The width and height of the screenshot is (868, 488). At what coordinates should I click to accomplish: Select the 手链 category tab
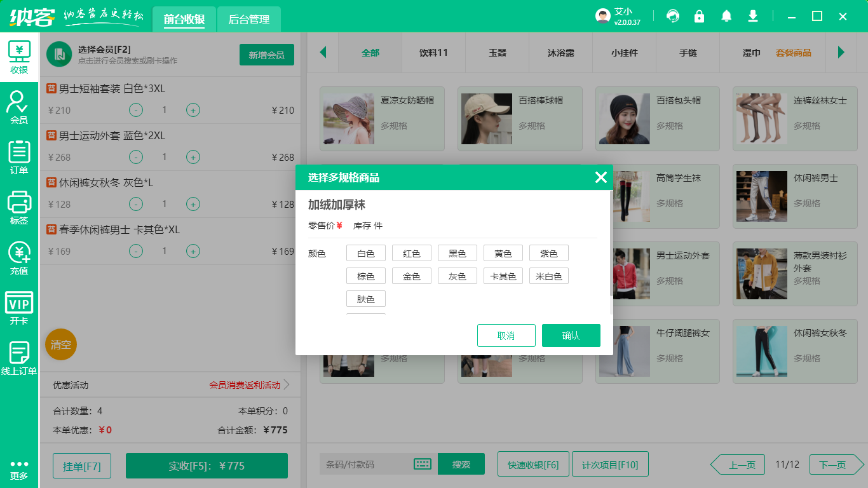(x=688, y=53)
